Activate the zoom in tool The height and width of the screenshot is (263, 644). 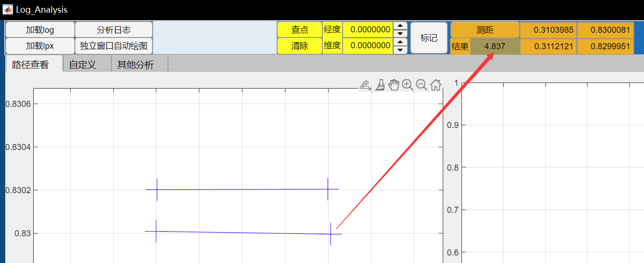[x=408, y=85]
